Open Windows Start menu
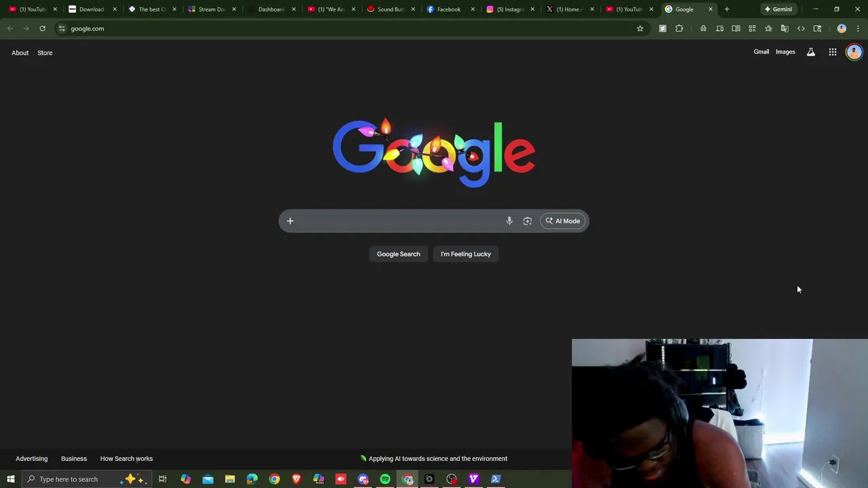Image resolution: width=868 pixels, height=488 pixels. click(10, 479)
